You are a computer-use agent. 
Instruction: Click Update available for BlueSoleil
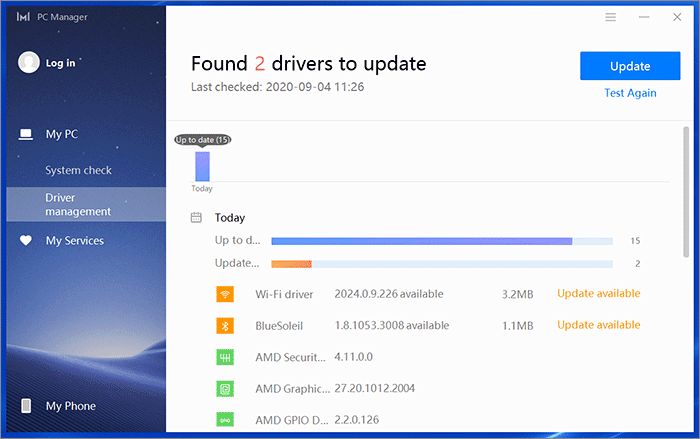coord(598,325)
